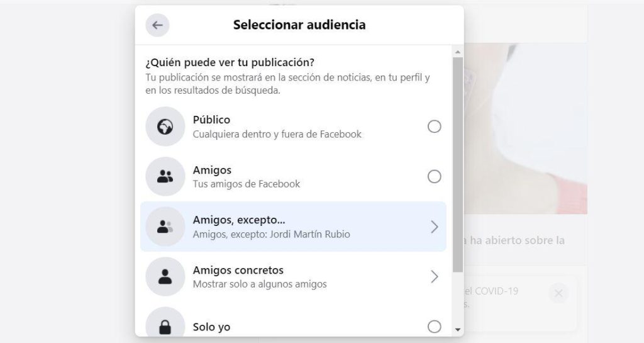Expand Amigos concretos chevron arrow
This screenshot has height=343, width=644.
(x=434, y=277)
